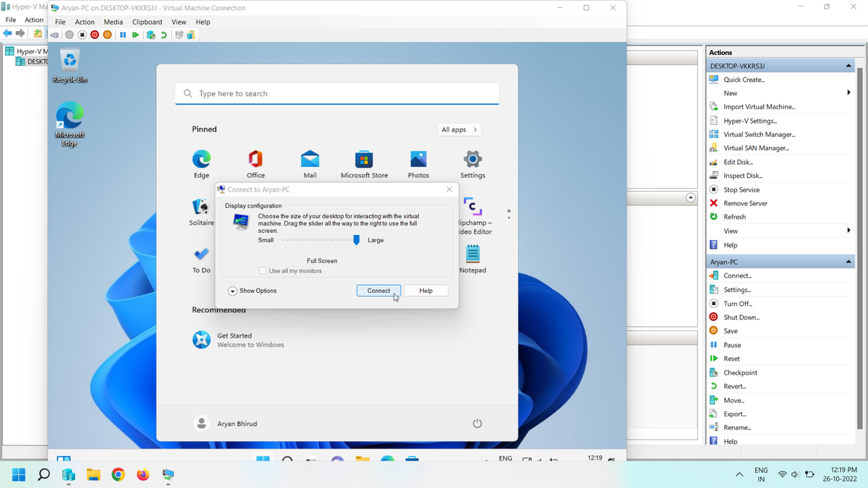Viewport: 868px width, 488px height.
Task: Click the green Revert arrow toolbar icon
Action: pyautogui.click(x=163, y=35)
